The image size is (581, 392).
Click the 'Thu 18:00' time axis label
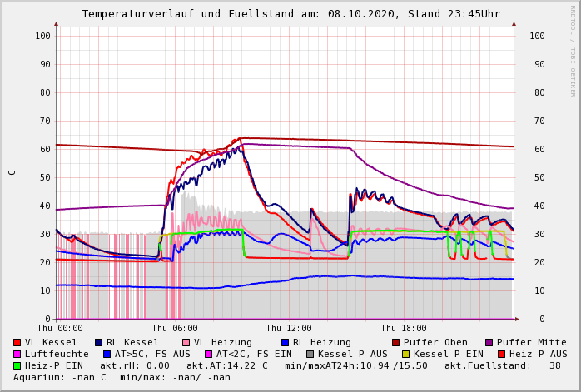pos(404,329)
